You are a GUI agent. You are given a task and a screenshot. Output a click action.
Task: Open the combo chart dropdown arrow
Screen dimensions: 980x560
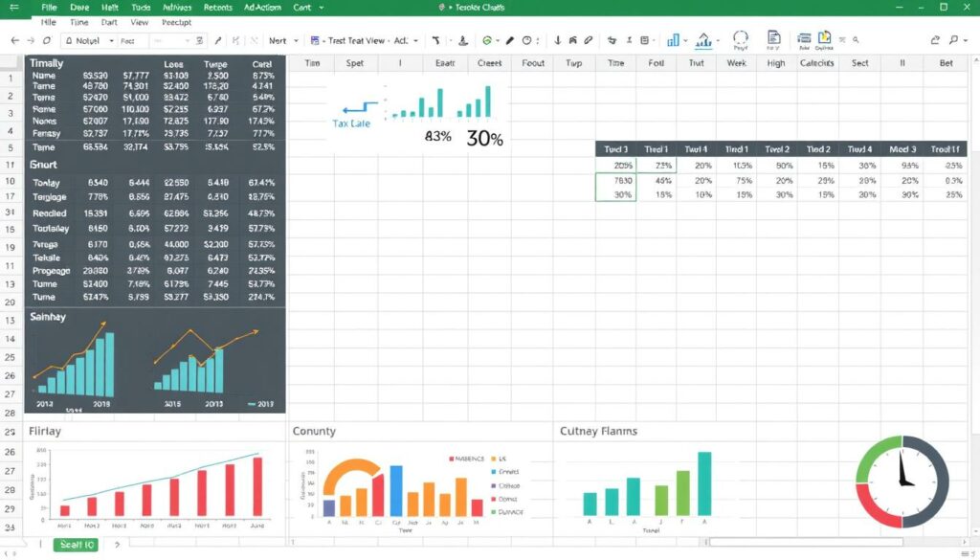click(x=718, y=41)
